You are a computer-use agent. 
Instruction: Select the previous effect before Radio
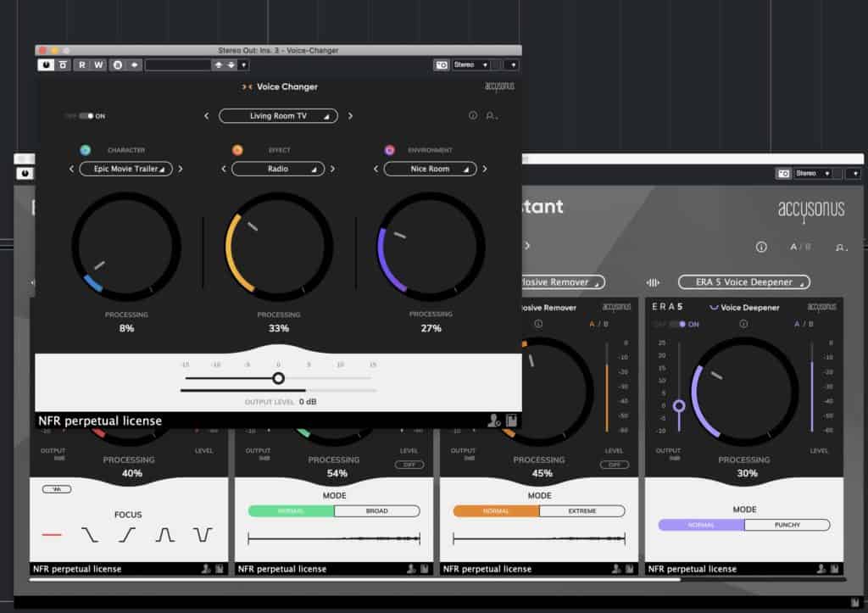pos(224,169)
